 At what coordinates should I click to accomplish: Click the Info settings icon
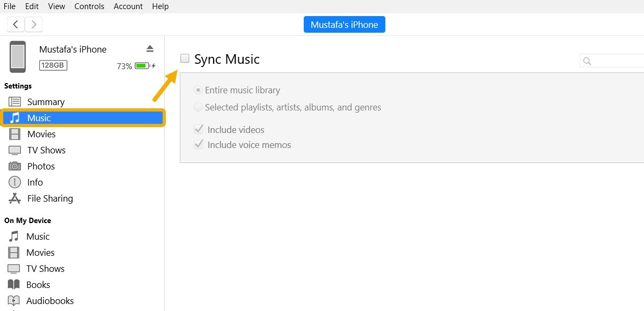click(x=14, y=182)
